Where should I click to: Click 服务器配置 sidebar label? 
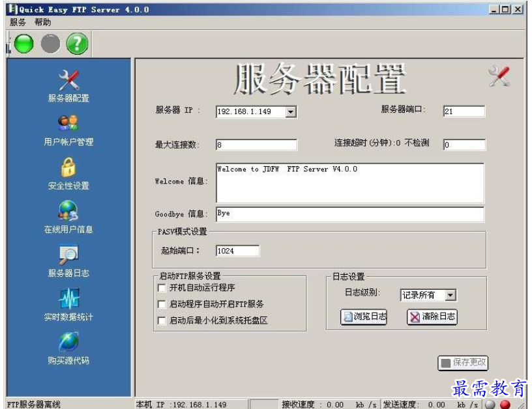pyautogui.click(x=68, y=98)
